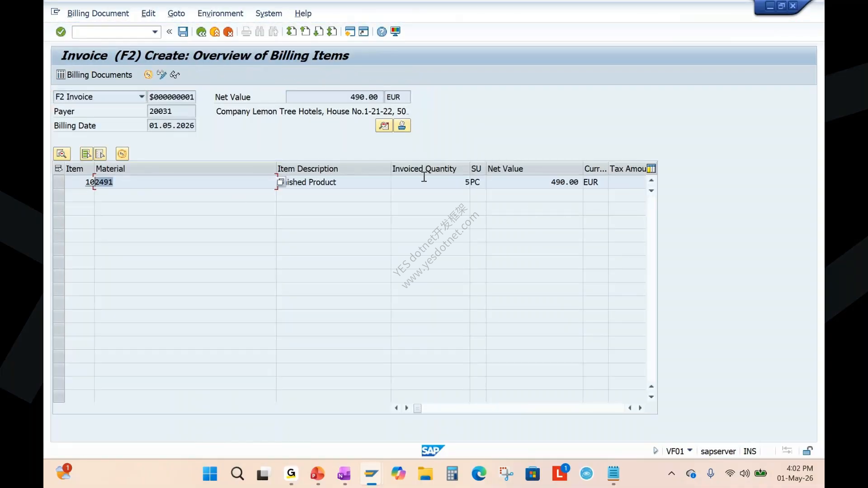Click the table column settings icon
The image size is (868, 488).
[651, 169]
